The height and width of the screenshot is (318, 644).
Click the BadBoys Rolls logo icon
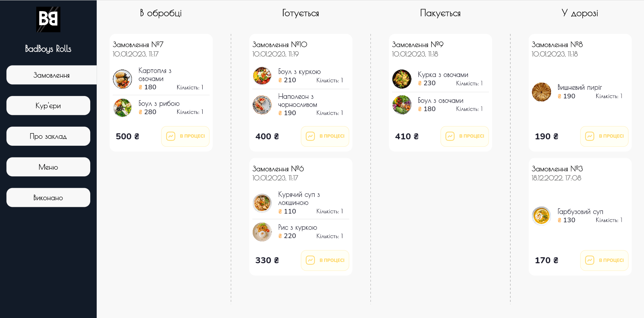point(48,19)
